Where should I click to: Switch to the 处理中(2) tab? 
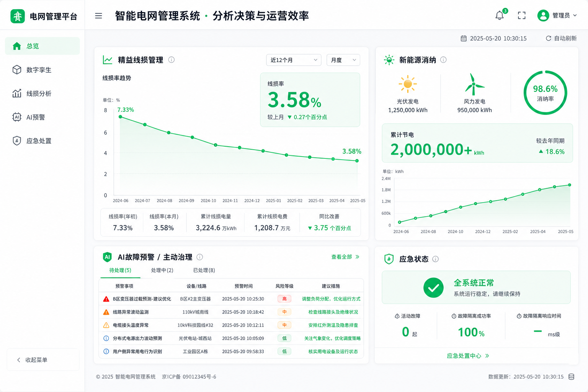[x=162, y=270]
